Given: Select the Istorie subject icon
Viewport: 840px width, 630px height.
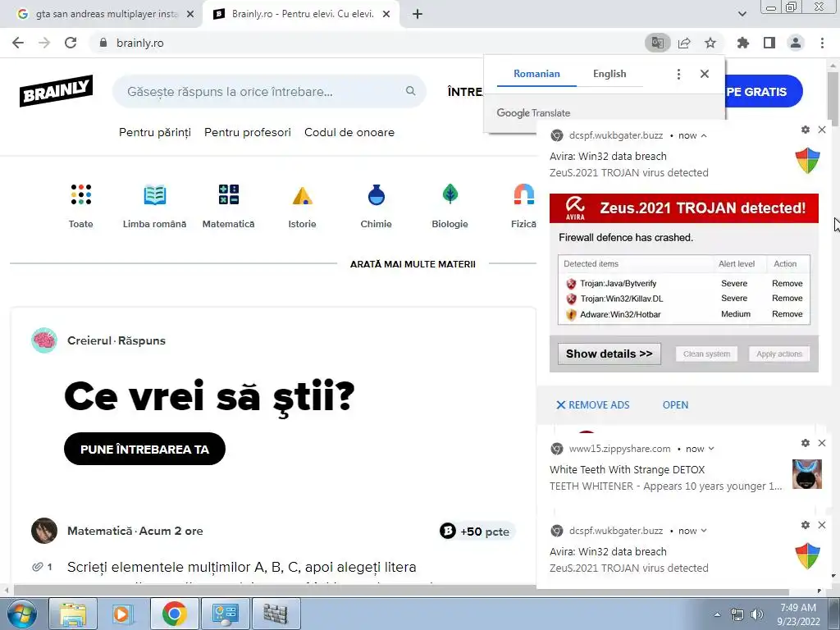Looking at the screenshot, I should click(x=302, y=195).
